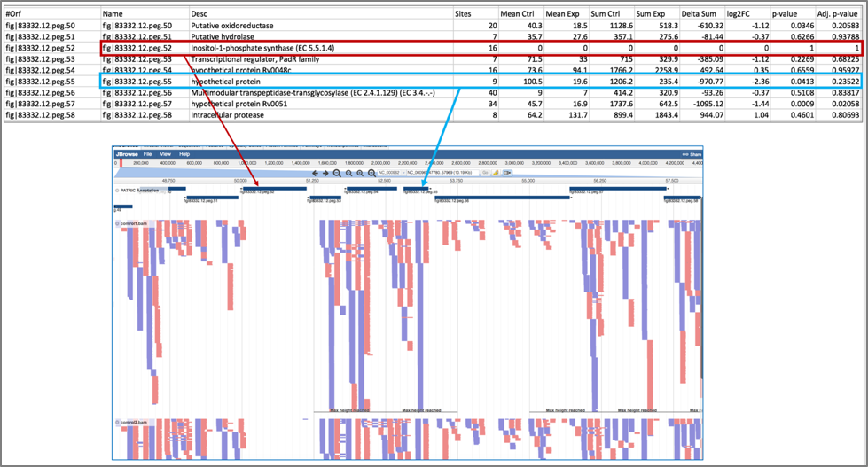Viewport: 868px width, 467px height.
Task: Open the JBrowse Help menu
Action: [x=184, y=154]
